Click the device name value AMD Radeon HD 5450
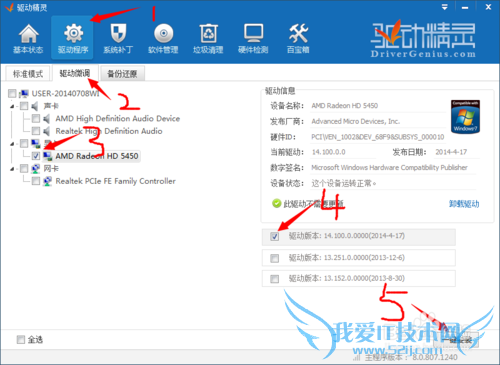The height and width of the screenshot is (365, 500). (345, 106)
